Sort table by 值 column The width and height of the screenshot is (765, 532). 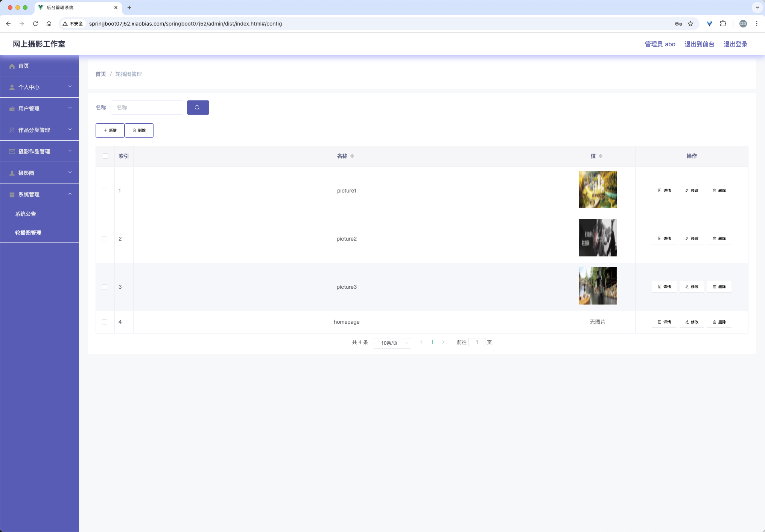(601, 156)
